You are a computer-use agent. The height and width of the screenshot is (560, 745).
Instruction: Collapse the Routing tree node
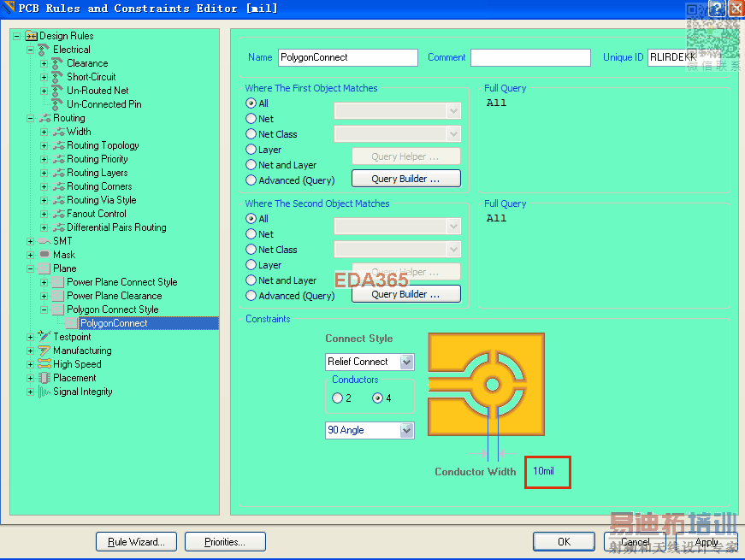pos(31,118)
